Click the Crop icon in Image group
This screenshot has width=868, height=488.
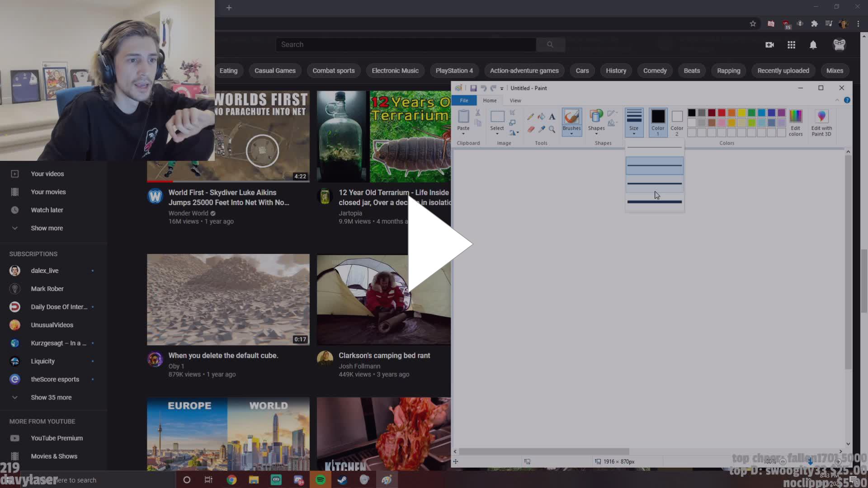pyautogui.click(x=512, y=113)
